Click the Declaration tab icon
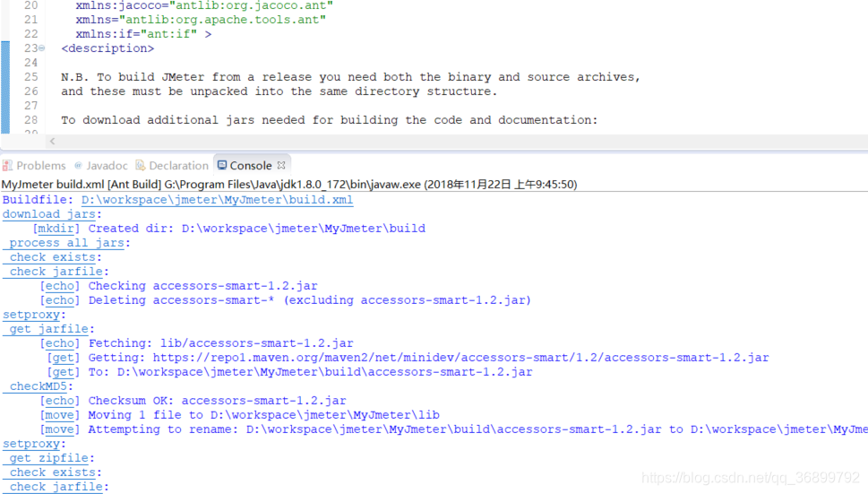This screenshot has width=868, height=494. [140, 165]
